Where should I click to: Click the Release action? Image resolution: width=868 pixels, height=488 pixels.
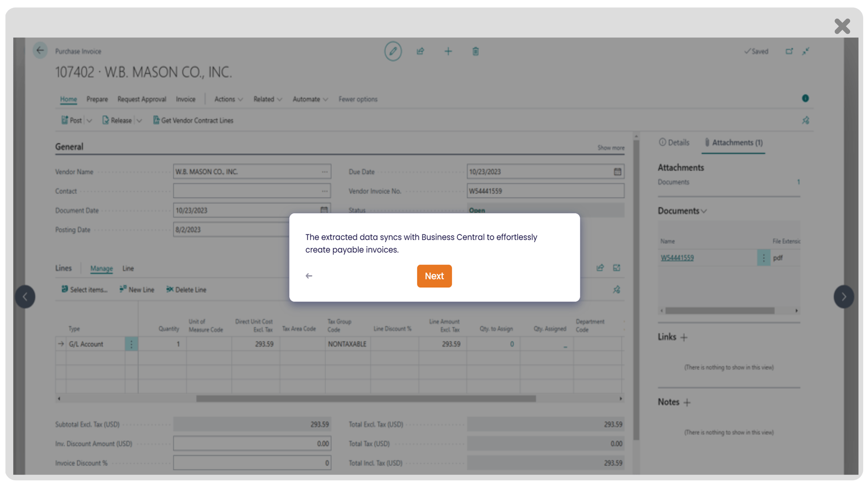(117, 121)
